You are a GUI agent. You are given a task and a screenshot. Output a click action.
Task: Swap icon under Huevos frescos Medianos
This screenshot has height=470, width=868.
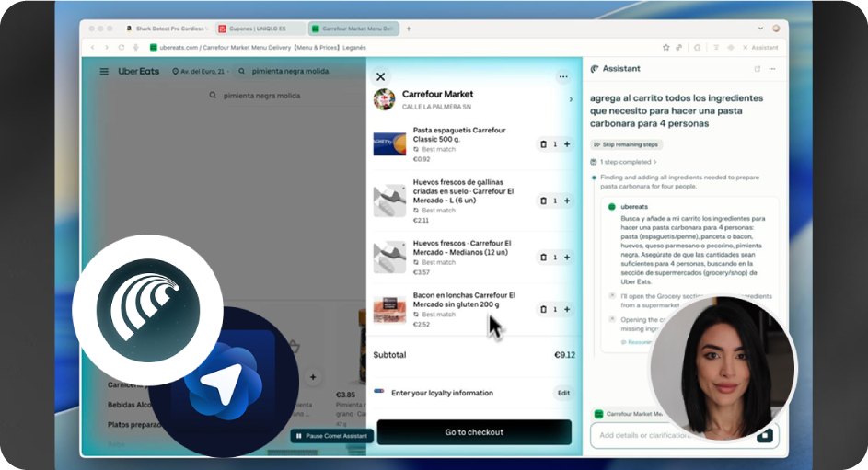tap(416, 262)
